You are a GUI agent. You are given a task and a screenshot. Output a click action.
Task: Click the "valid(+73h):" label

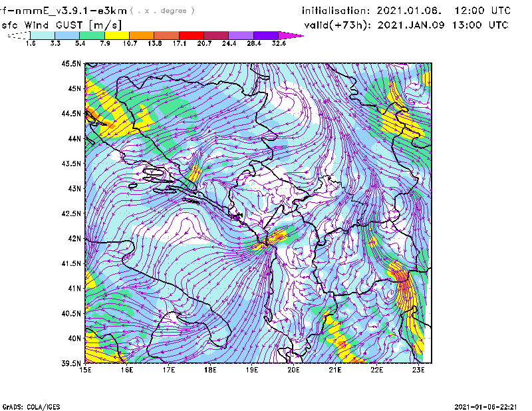click(338, 25)
